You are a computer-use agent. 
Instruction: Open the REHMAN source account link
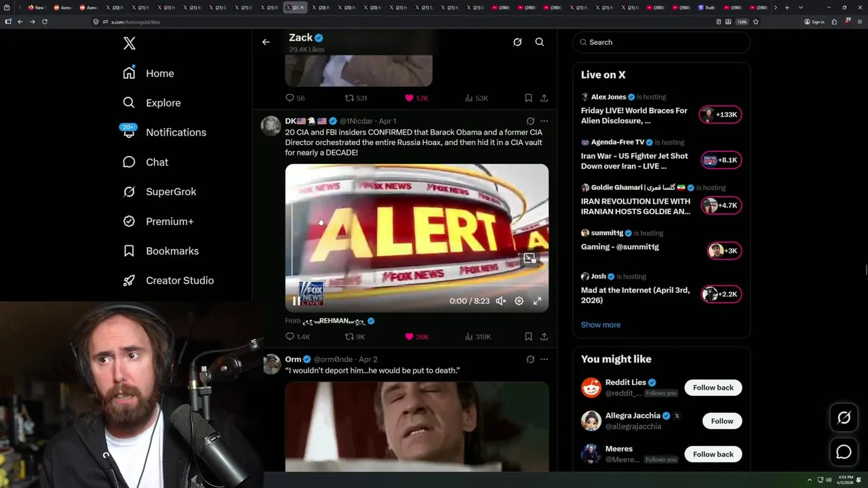(x=338, y=321)
